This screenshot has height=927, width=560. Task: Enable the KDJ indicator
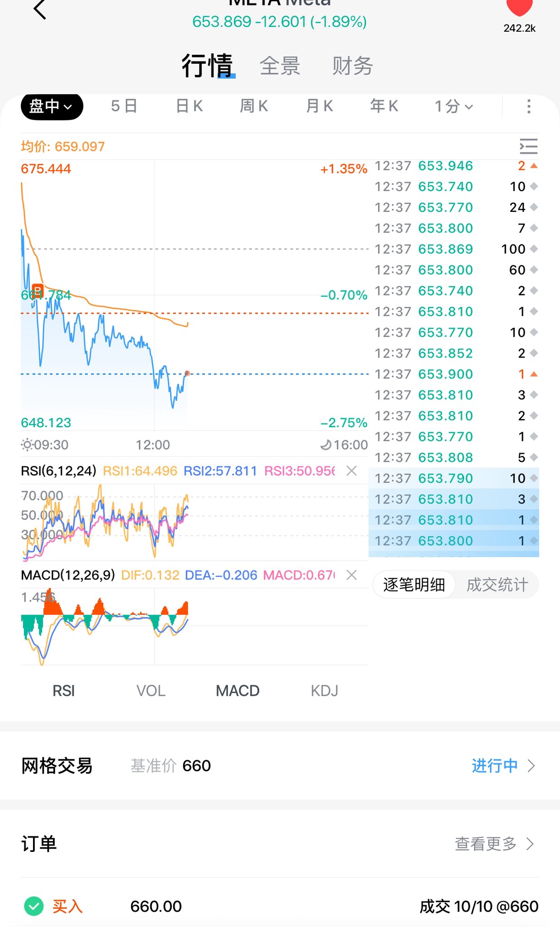[x=324, y=691]
